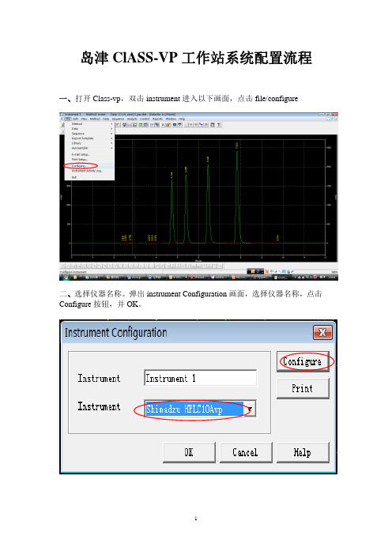Click the Configure button in the dialog
This screenshot has width=392, height=555.
click(x=303, y=361)
